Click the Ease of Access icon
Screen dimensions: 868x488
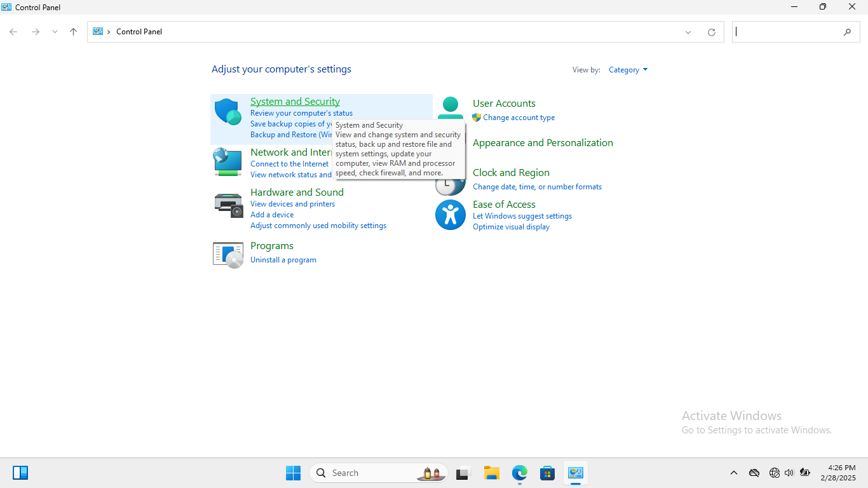[451, 215]
